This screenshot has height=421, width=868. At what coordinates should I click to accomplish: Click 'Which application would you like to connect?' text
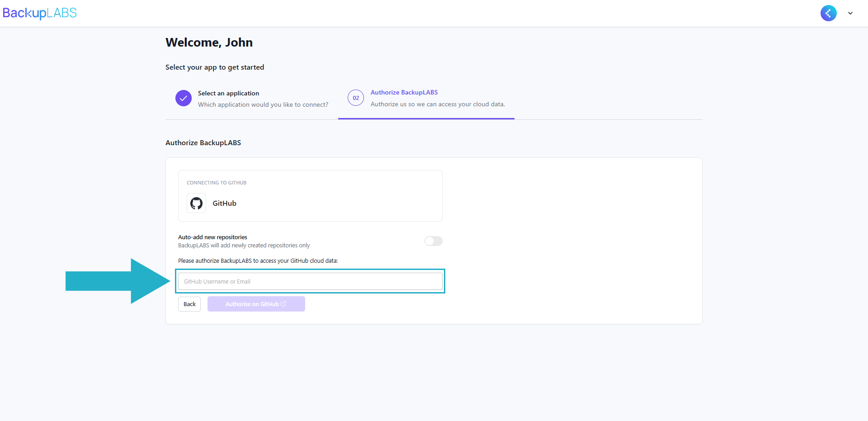coord(263,104)
